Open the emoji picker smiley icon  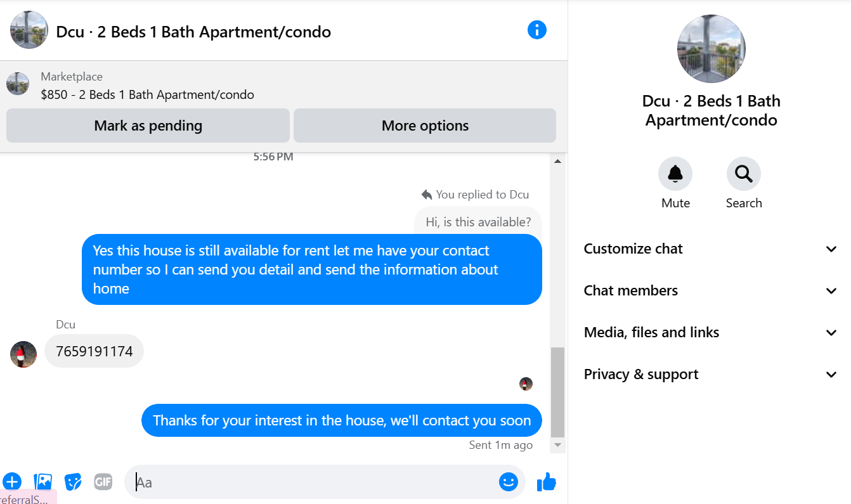509,482
